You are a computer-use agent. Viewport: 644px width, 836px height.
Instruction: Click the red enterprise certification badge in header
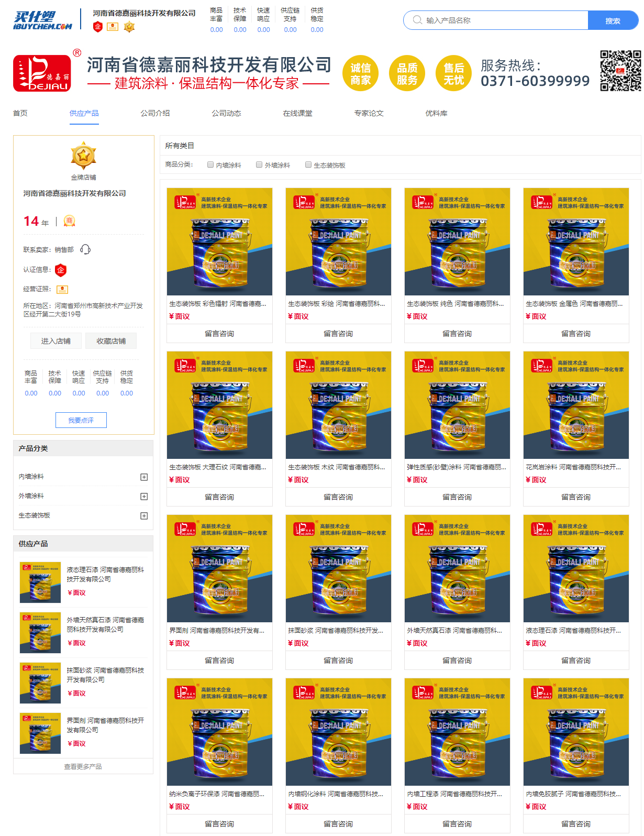coord(98,27)
